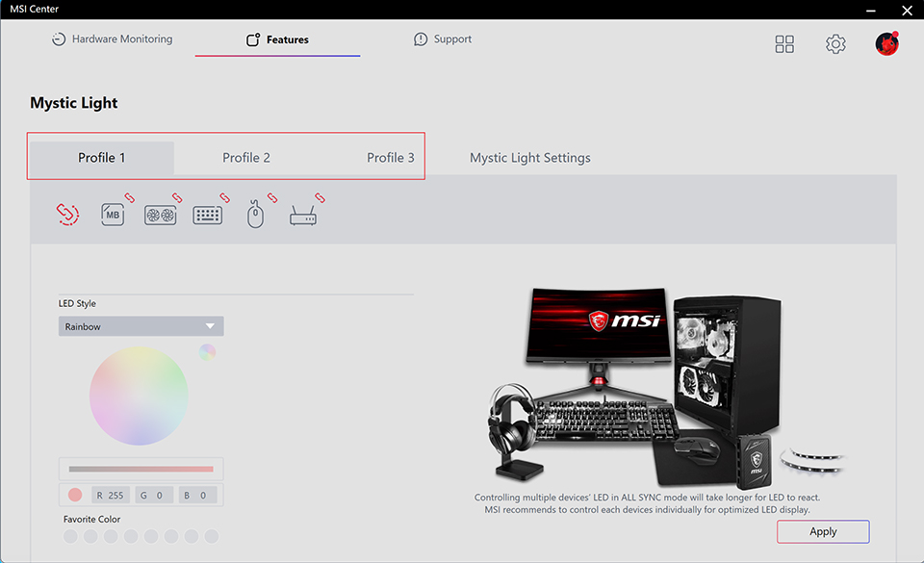
Task: Toggle sync link on keyboard icon
Action: pos(225,198)
